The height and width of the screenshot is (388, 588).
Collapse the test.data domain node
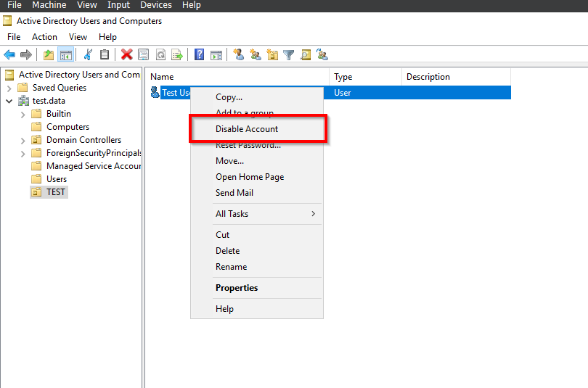(9, 101)
